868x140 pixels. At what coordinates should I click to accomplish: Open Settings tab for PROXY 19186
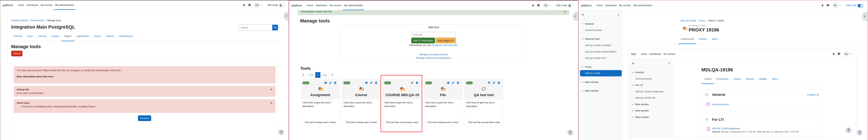coord(703,39)
